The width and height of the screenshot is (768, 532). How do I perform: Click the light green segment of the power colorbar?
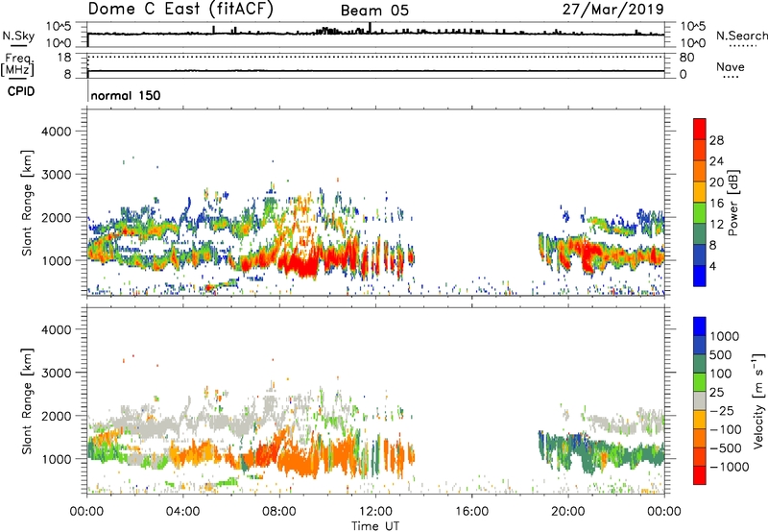[x=700, y=212]
